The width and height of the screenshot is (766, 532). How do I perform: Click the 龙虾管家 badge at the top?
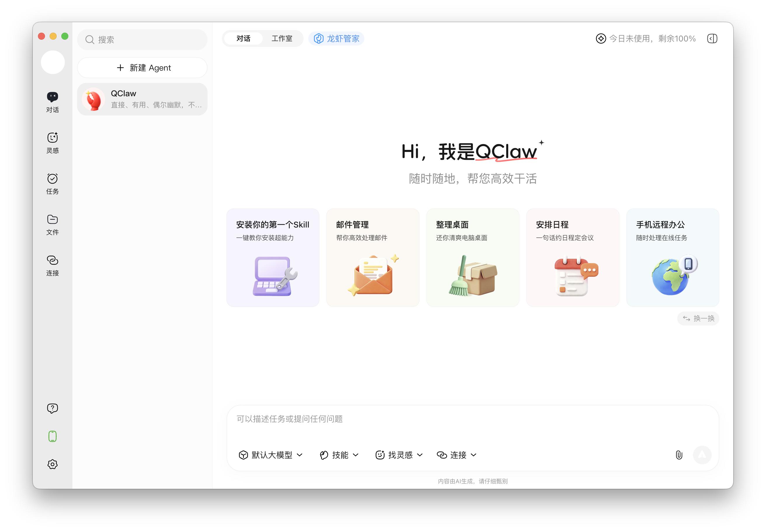pos(336,38)
